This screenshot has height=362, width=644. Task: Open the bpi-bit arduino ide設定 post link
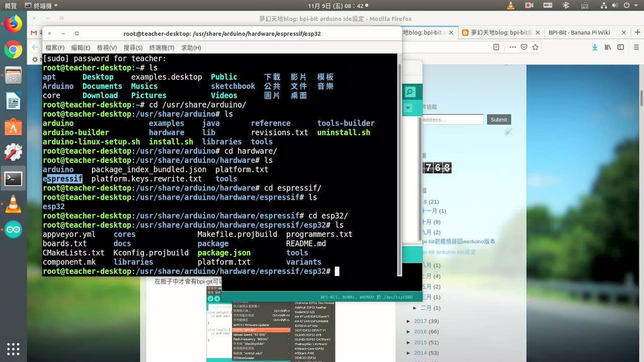[x=449, y=252]
